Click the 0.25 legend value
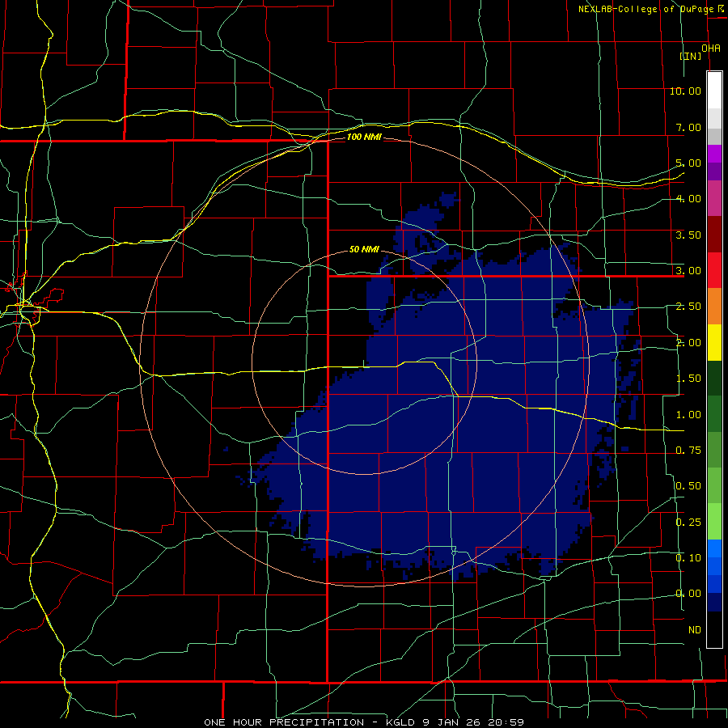 tap(688, 523)
